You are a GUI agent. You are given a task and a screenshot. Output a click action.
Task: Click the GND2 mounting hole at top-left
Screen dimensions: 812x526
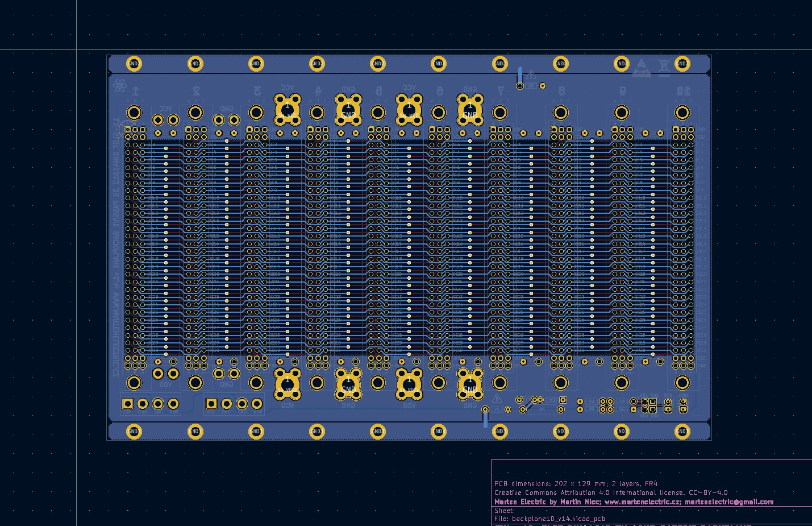[134, 64]
